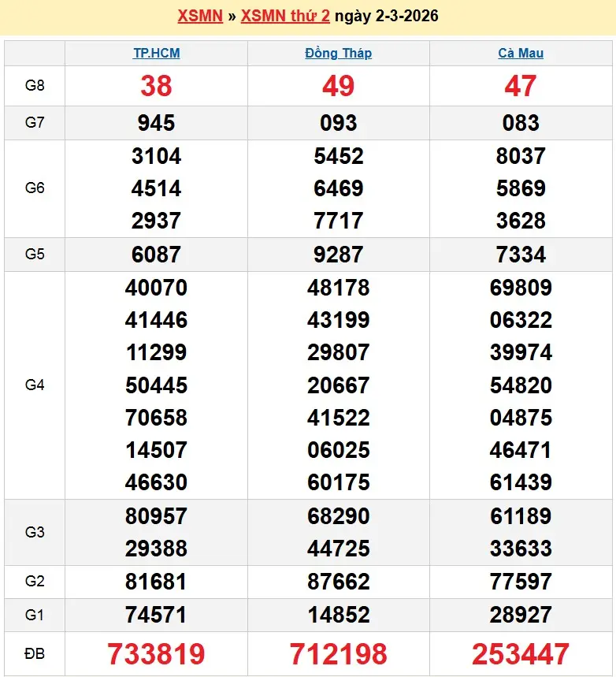Click the G4 row label
The image size is (616, 677).
tap(35, 385)
